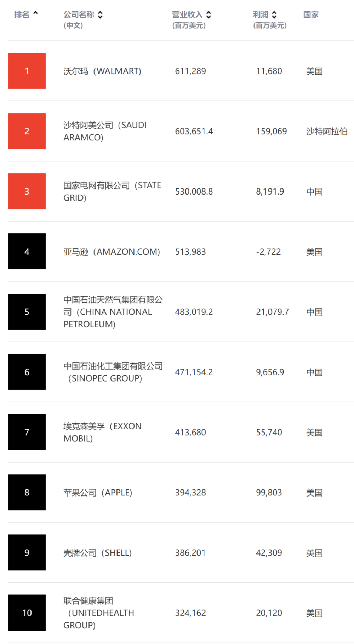Viewport: 354px width, 644px height.
Task: Select the black rank 4 badge
Action: point(27,251)
